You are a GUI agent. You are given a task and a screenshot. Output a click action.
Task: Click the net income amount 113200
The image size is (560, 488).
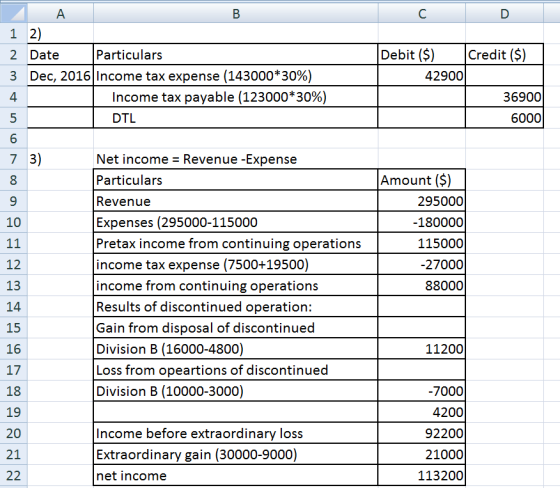(x=422, y=475)
